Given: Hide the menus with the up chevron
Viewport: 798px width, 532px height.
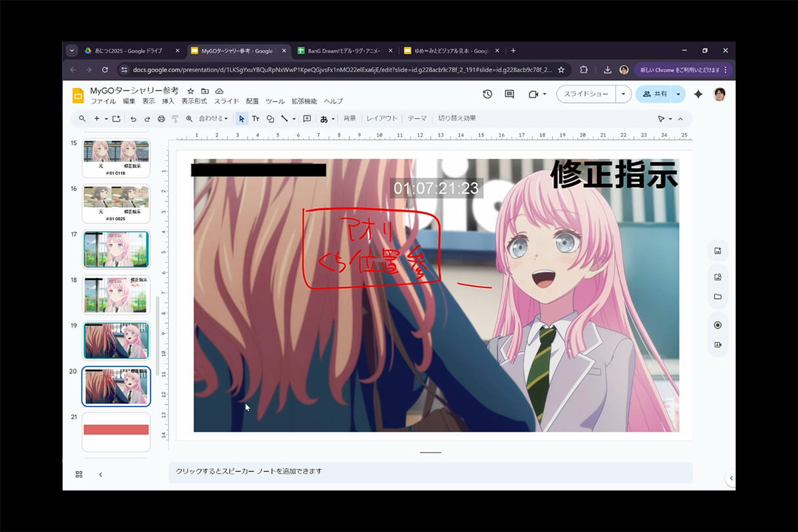Looking at the screenshot, I should 680,119.
